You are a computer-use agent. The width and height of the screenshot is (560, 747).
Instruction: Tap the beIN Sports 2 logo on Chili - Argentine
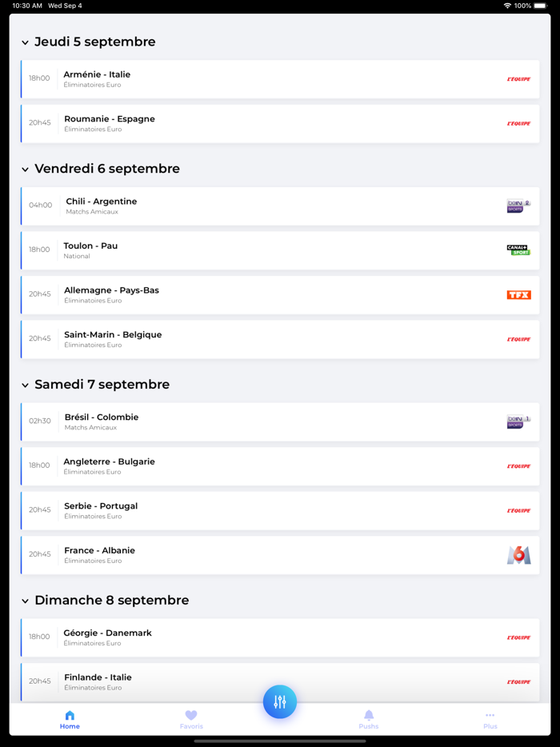click(x=518, y=206)
